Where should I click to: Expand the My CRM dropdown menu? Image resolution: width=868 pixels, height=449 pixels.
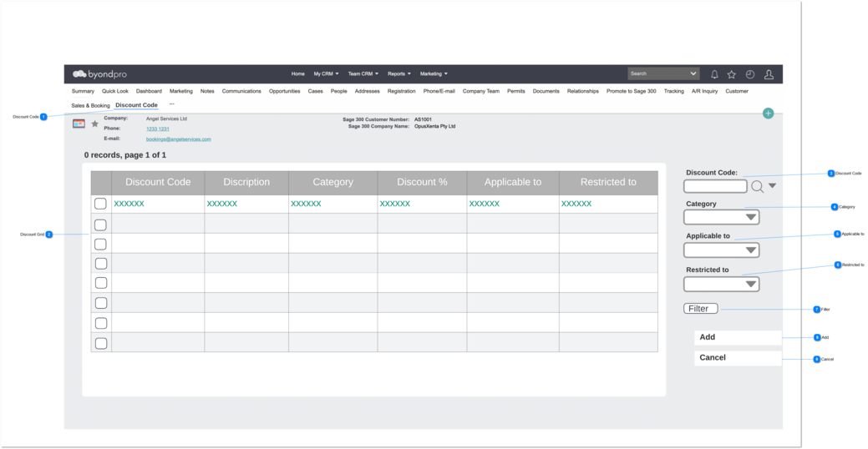(326, 73)
